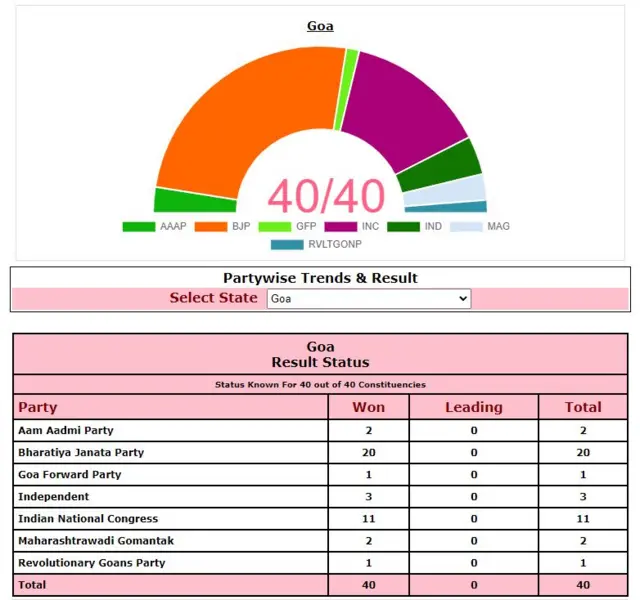Click the Total row label at bottom

pos(32,584)
